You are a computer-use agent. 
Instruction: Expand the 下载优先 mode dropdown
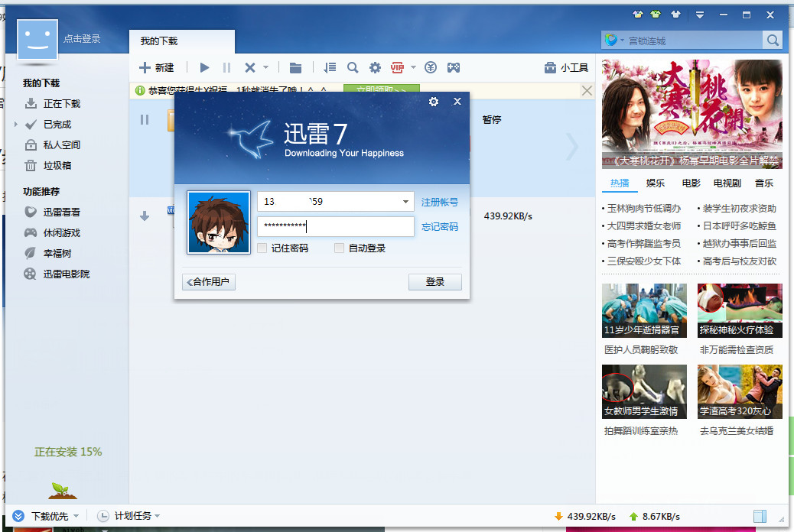74,516
